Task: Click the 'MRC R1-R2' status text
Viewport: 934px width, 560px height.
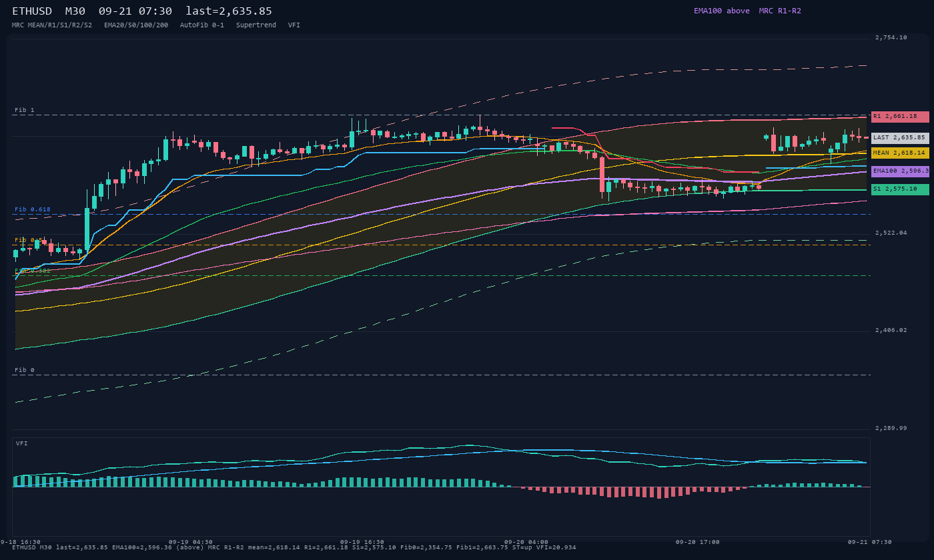Action: (x=780, y=11)
